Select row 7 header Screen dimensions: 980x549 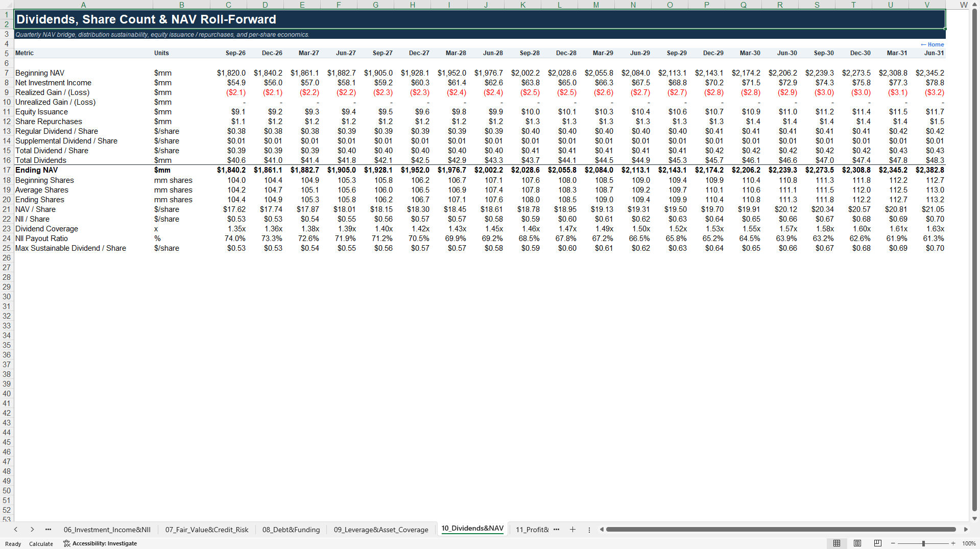[x=7, y=73]
